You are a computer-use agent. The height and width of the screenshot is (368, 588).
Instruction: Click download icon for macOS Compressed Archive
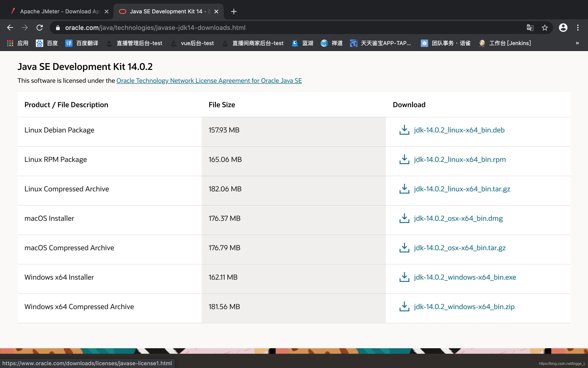(x=404, y=248)
